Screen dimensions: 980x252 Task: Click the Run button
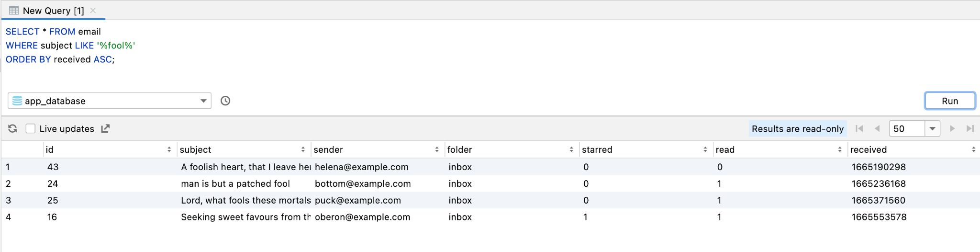click(x=949, y=101)
